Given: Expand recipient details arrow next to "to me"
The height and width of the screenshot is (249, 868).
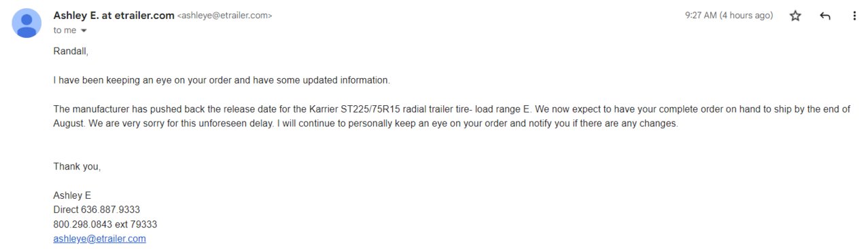Looking at the screenshot, I should [x=84, y=31].
